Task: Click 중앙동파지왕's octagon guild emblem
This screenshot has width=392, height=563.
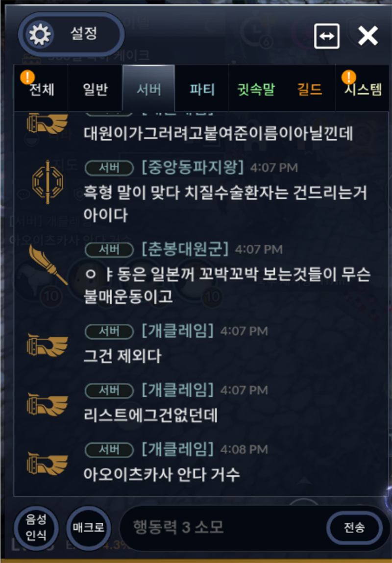Action: [48, 182]
